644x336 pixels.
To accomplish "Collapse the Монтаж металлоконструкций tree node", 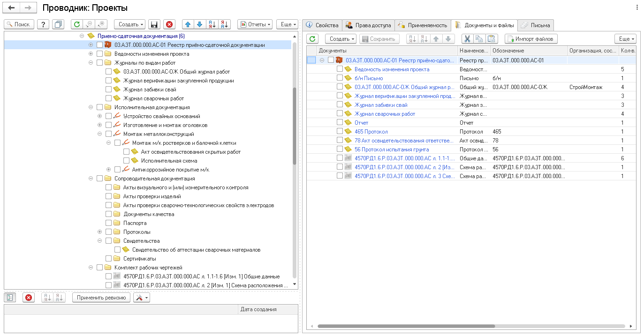I will pyautogui.click(x=99, y=134).
